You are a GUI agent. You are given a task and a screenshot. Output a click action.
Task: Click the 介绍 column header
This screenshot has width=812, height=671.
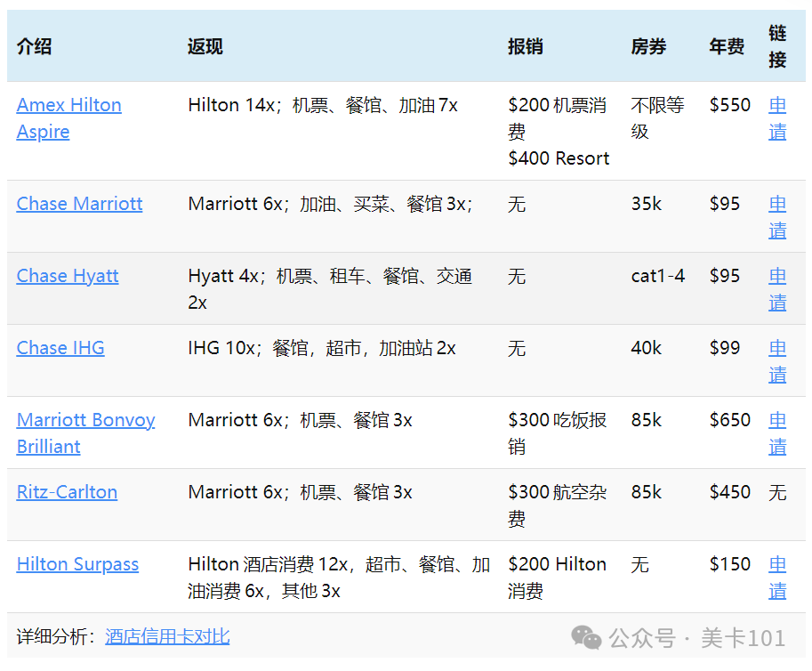(34, 46)
